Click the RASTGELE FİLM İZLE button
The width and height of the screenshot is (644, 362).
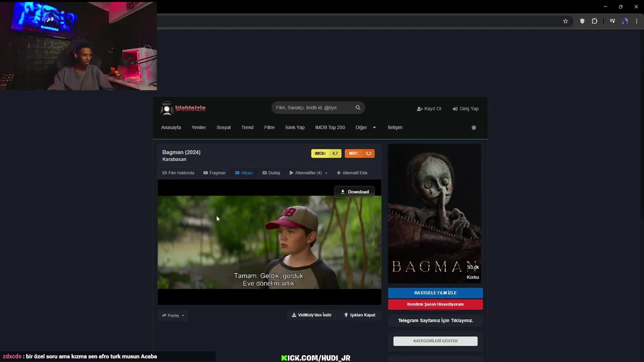click(435, 293)
